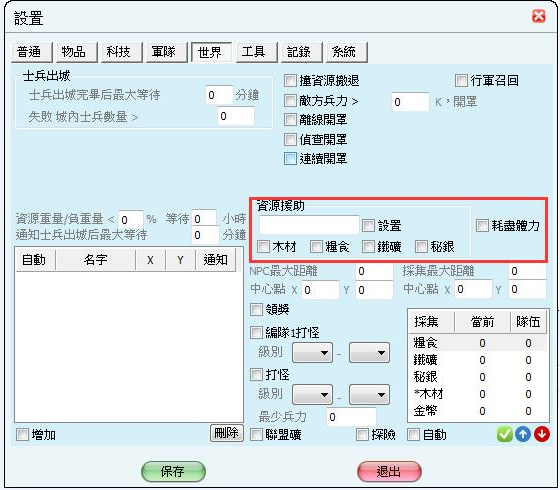
Task: Click the red 退出 button
Action: click(389, 472)
